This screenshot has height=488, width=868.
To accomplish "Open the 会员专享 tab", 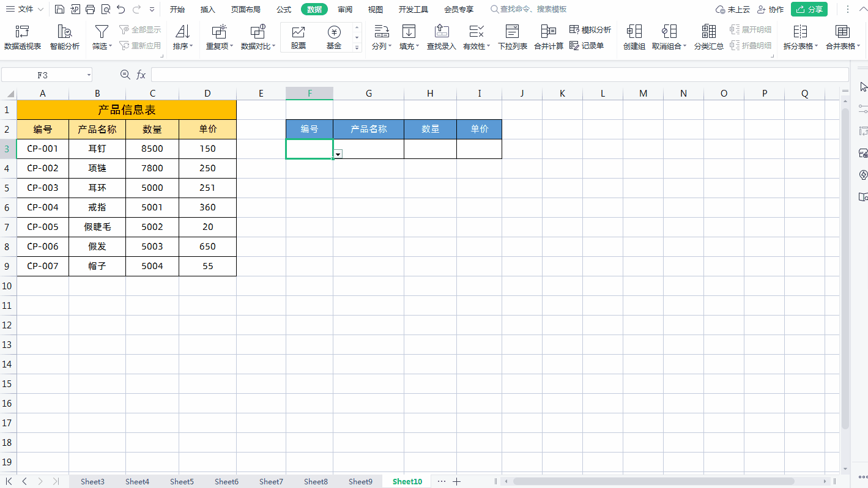I will (459, 9).
